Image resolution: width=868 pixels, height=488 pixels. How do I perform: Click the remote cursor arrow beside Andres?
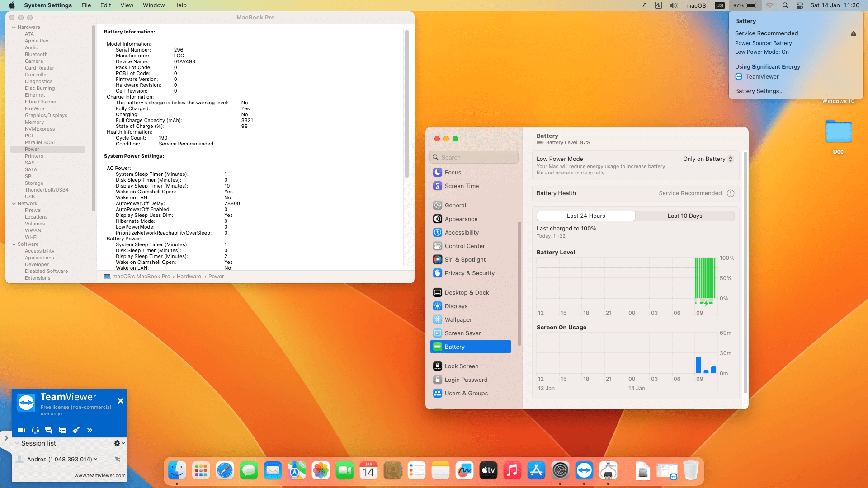pyautogui.click(x=118, y=459)
